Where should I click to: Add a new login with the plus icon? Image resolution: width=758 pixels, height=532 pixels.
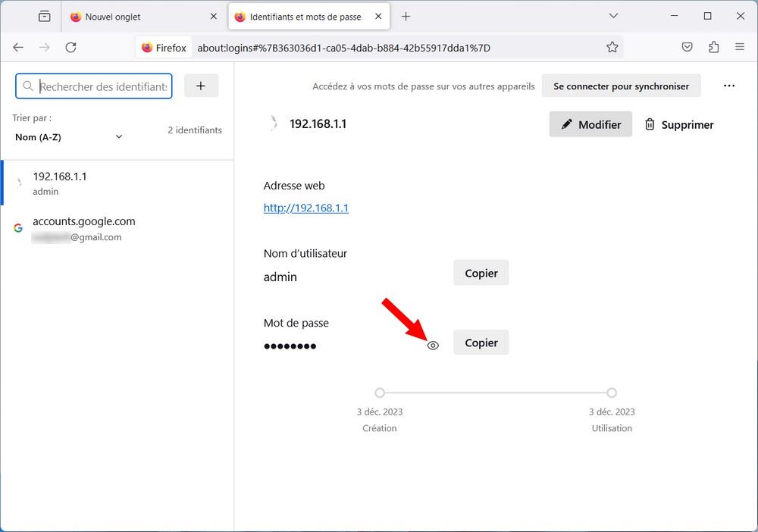[201, 86]
